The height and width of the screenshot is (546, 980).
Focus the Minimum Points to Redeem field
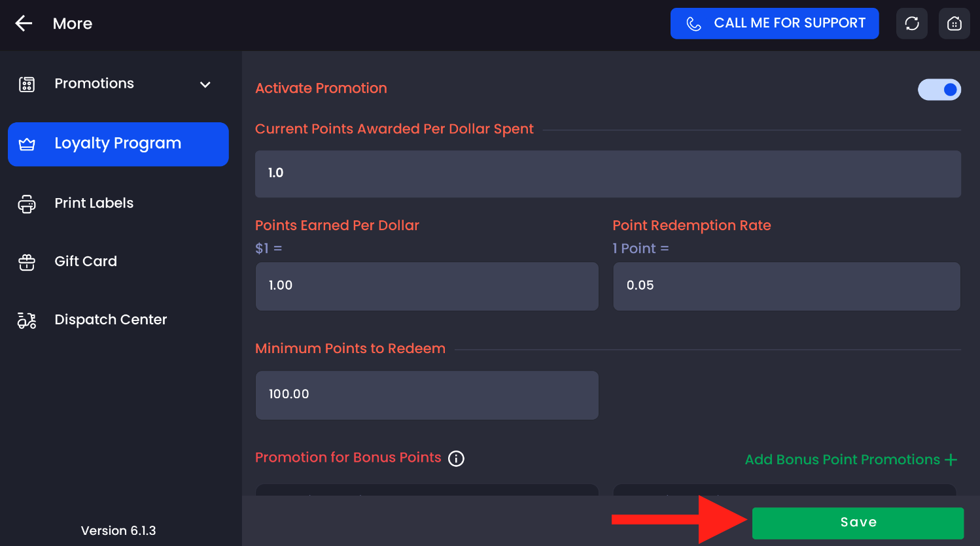tap(427, 395)
